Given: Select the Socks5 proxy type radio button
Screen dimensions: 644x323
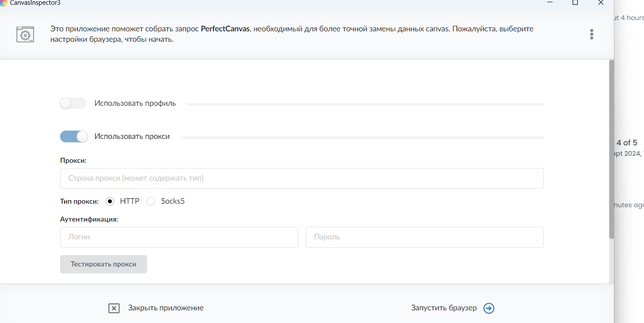Looking at the screenshot, I should pos(151,202).
